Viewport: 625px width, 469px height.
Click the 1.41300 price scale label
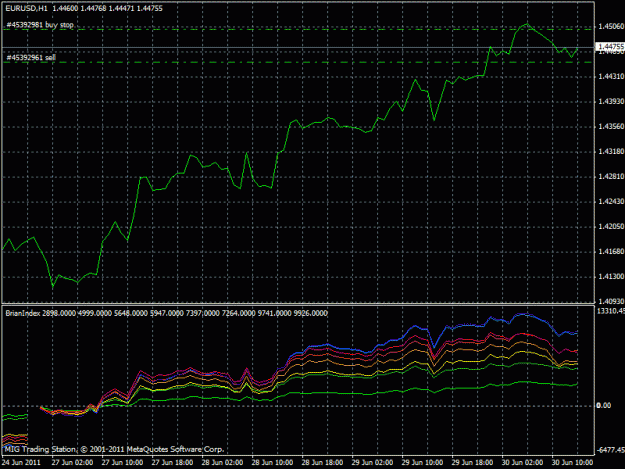(611, 276)
